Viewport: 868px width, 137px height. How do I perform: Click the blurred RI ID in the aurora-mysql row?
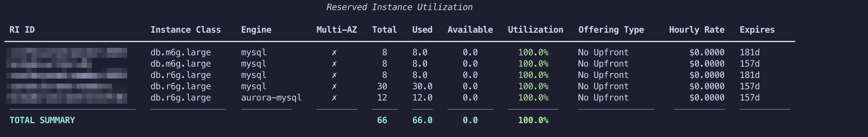67,98
